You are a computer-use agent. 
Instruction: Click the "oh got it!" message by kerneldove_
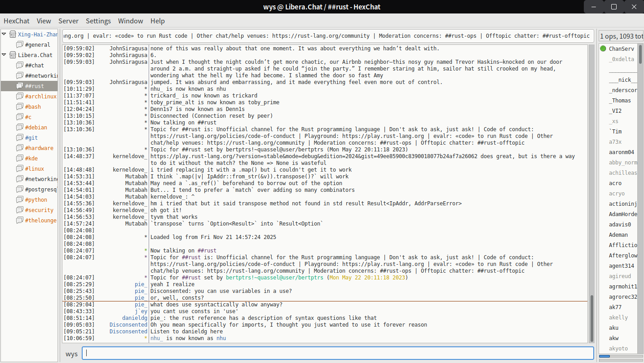click(x=166, y=210)
